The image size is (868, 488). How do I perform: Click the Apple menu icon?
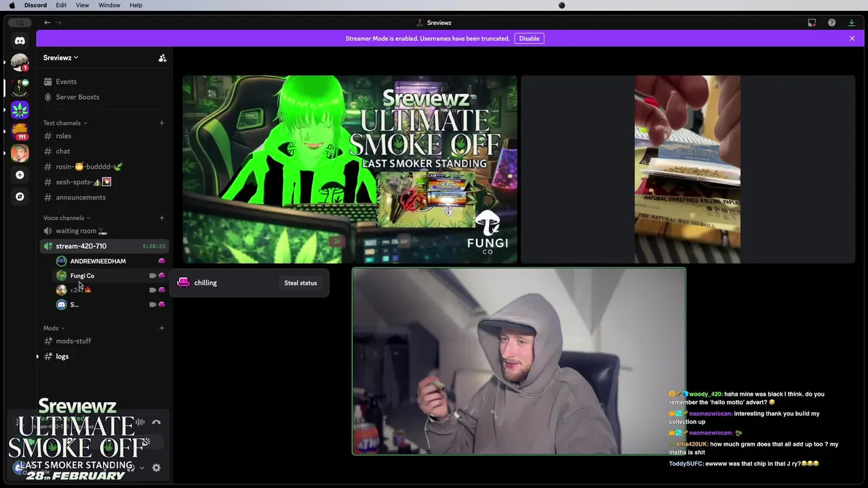pyautogui.click(x=12, y=5)
